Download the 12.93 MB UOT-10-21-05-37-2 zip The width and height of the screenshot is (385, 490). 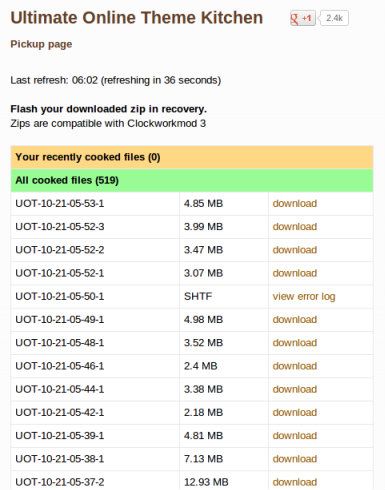(x=295, y=482)
